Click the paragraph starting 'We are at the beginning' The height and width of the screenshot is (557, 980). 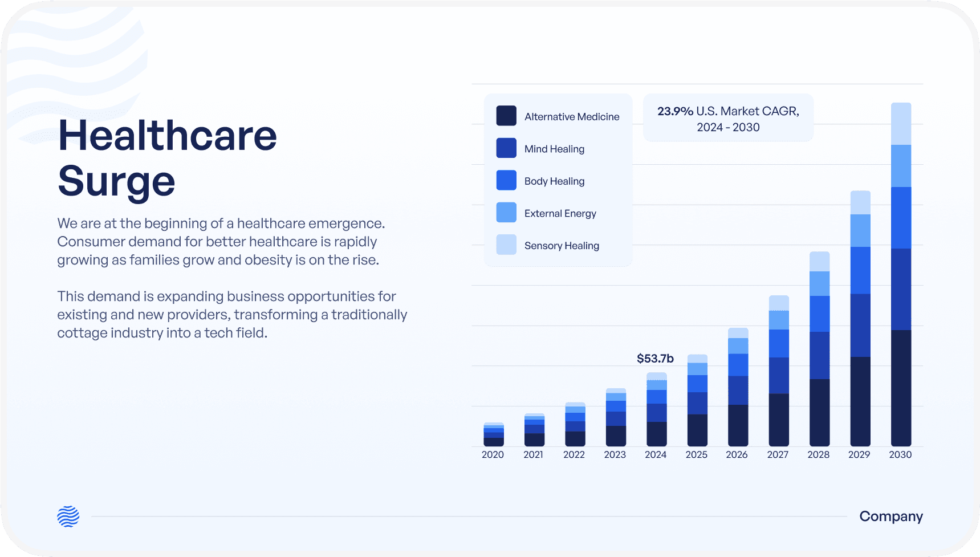pos(221,242)
